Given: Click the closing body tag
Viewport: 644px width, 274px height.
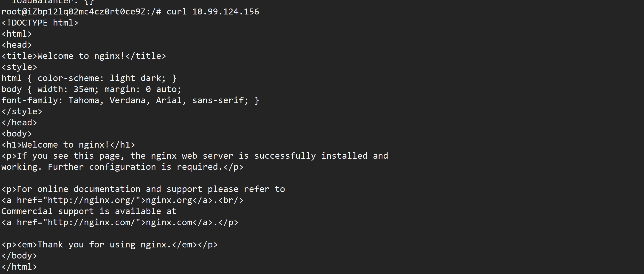Looking at the screenshot, I should [x=19, y=256].
